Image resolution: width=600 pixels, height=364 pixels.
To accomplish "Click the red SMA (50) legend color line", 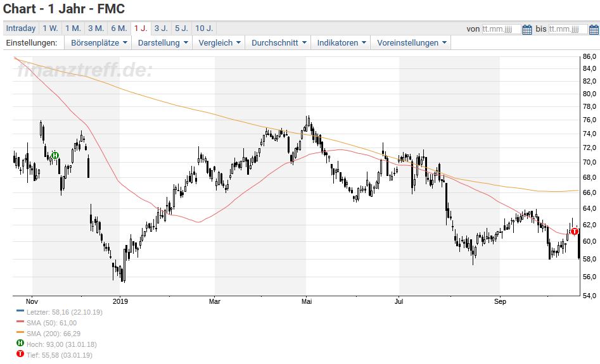I will [20, 322].
